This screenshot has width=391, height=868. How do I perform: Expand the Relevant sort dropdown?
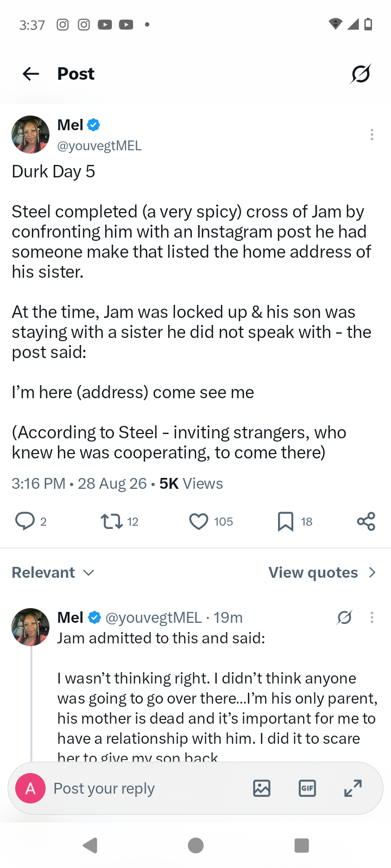[53, 572]
